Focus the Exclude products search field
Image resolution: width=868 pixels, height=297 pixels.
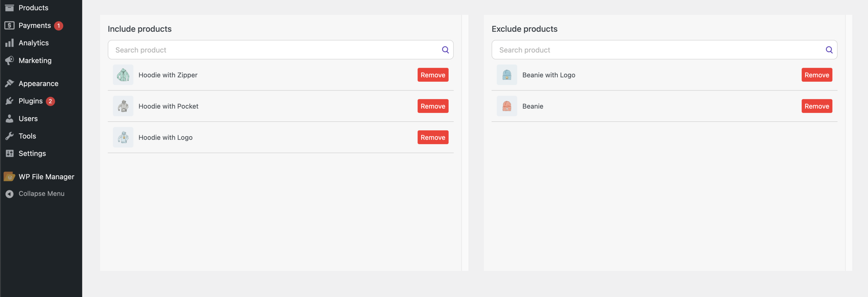point(665,50)
